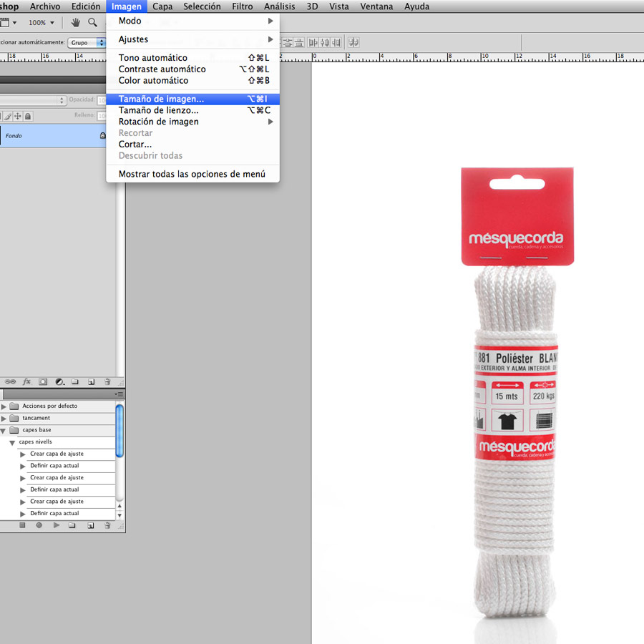The height and width of the screenshot is (644, 644).
Task: Add a layer mask from Layers panel
Action: [x=43, y=382]
